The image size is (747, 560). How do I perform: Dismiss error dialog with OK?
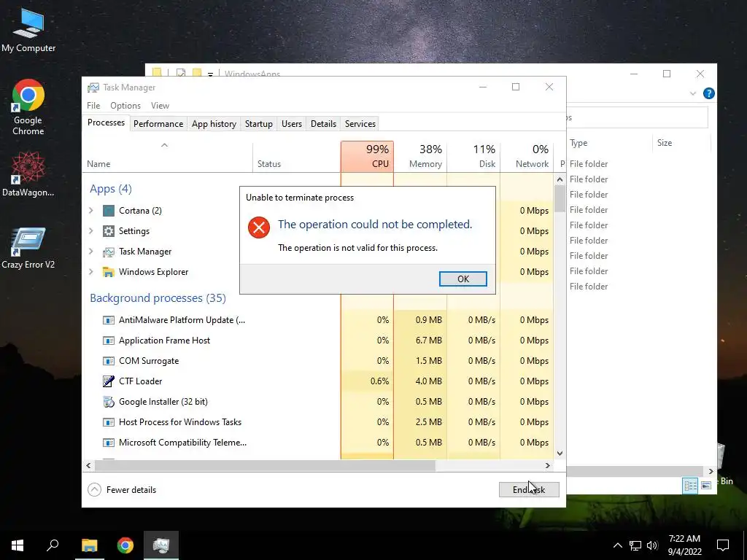pos(463,279)
